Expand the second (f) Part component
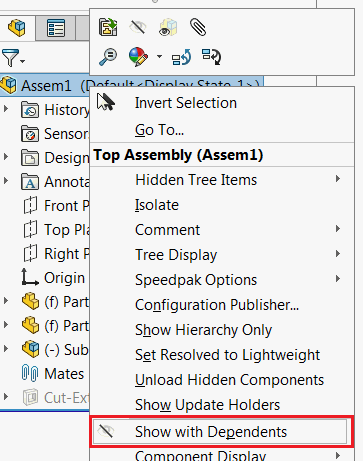 [x=6, y=324]
